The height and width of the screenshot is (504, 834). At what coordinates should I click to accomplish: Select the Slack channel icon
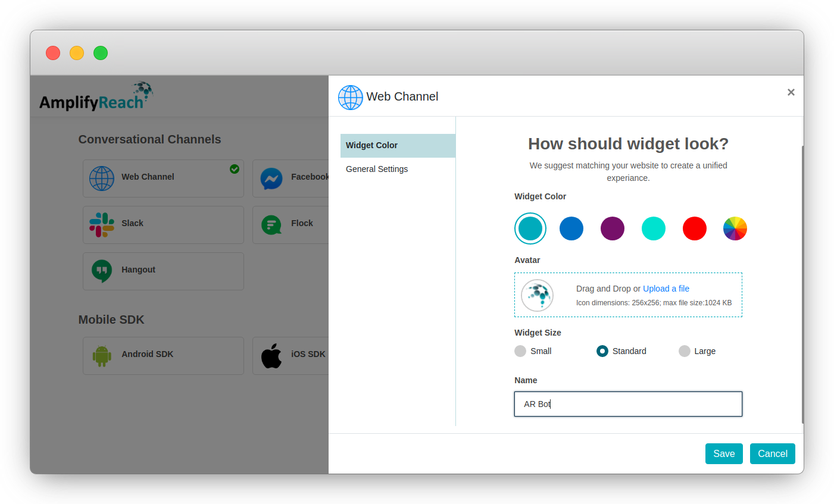(x=102, y=224)
